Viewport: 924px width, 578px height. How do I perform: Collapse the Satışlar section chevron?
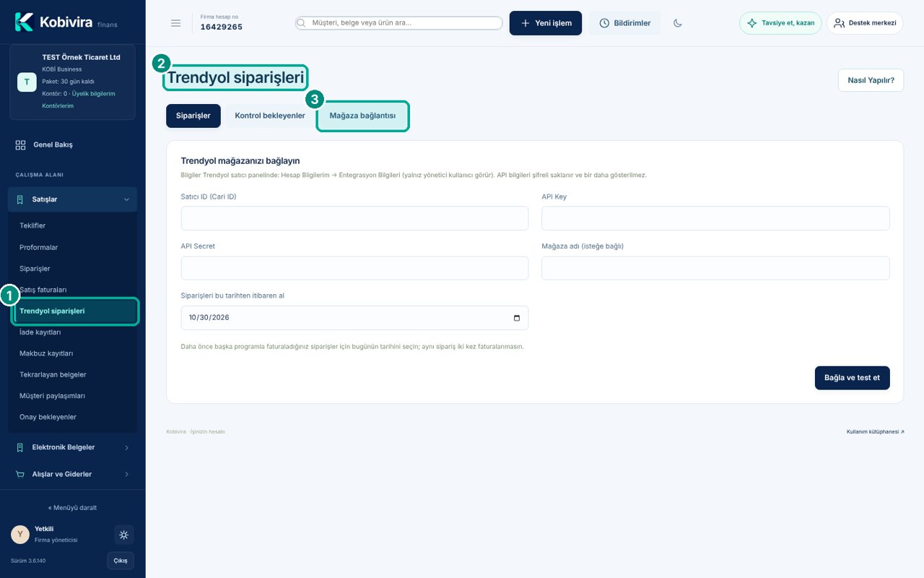tap(127, 199)
